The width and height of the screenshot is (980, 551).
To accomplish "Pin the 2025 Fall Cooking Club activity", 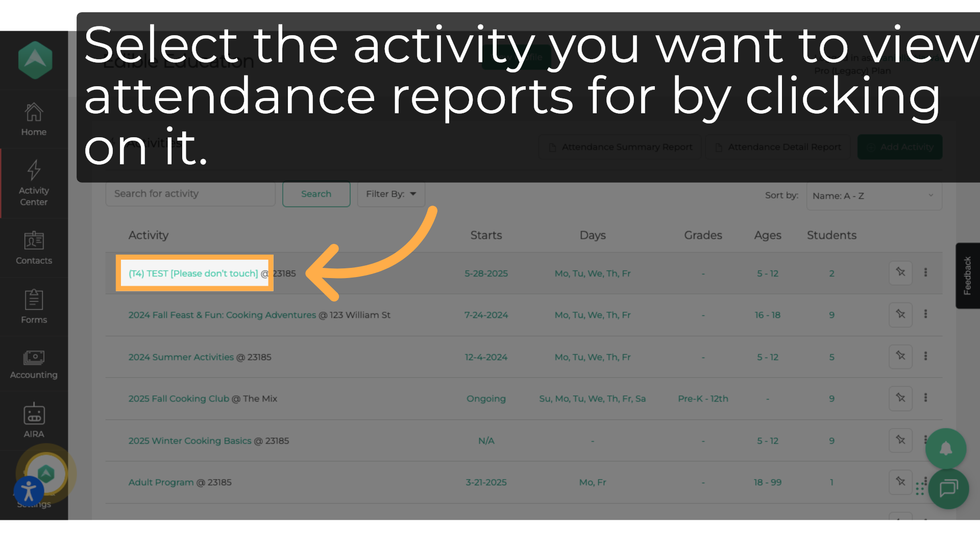I will tap(900, 398).
